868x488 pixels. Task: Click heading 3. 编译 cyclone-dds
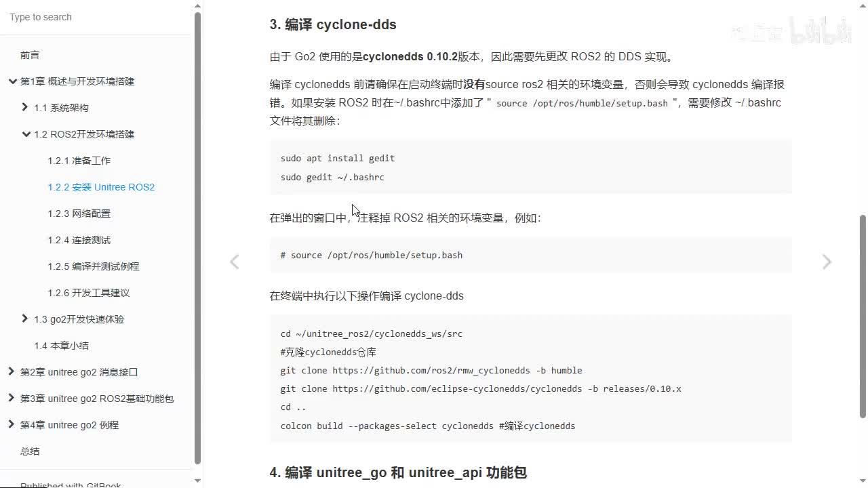click(333, 24)
